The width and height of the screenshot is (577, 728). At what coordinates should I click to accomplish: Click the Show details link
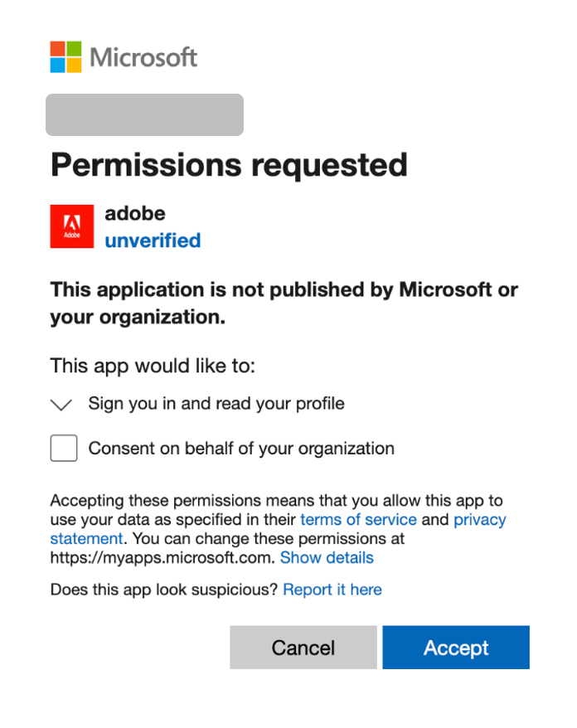[x=327, y=557]
